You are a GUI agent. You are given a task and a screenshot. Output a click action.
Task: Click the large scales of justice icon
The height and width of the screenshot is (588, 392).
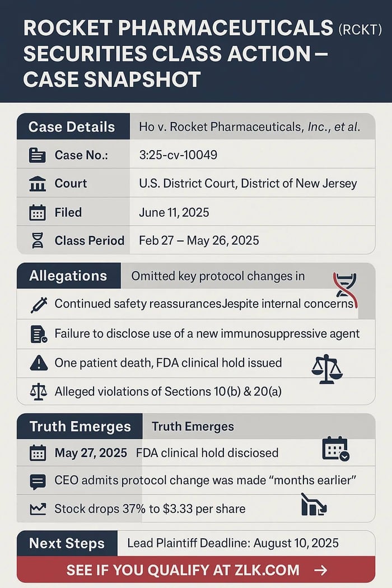(326, 368)
